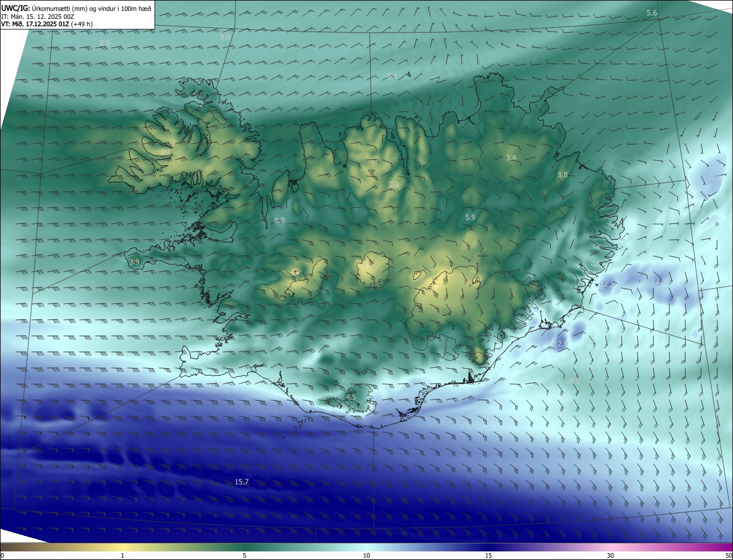Click the '15' tick on the color scale
The height and width of the screenshot is (560, 733).
point(488,555)
